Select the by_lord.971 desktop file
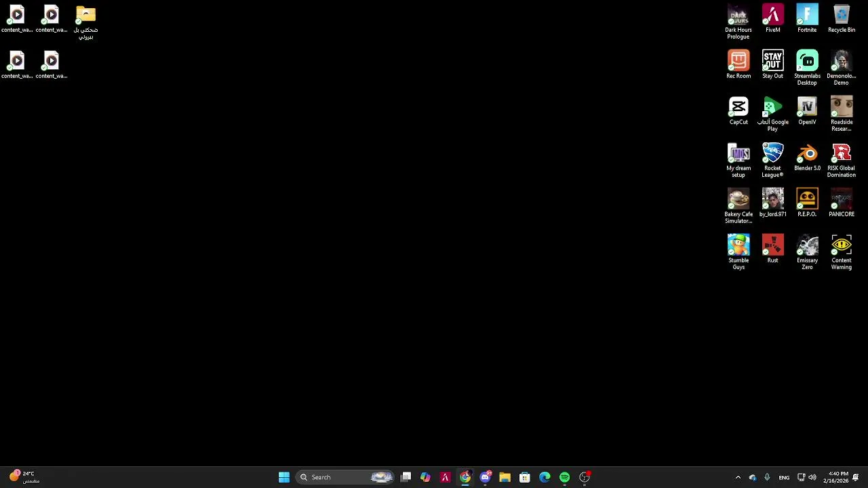868x488 pixels. click(x=772, y=203)
